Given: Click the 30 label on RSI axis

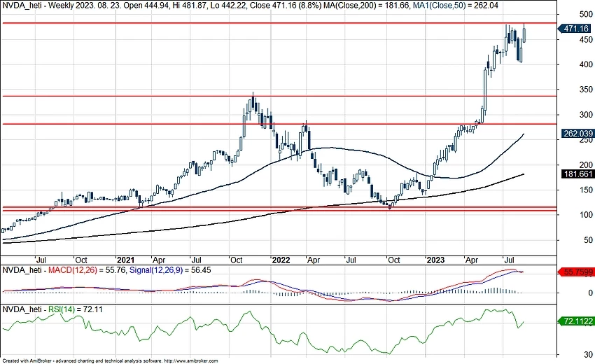Looking at the screenshot, I should pos(588,354).
